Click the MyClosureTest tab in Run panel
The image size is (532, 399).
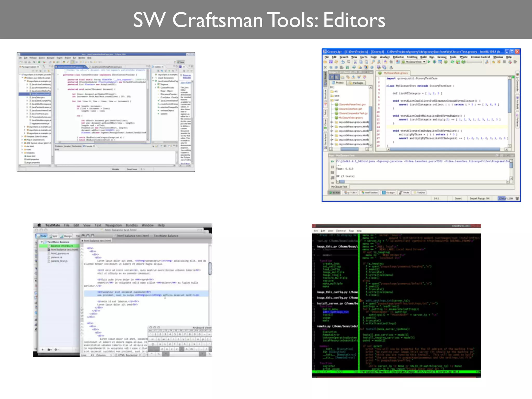[339, 187]
